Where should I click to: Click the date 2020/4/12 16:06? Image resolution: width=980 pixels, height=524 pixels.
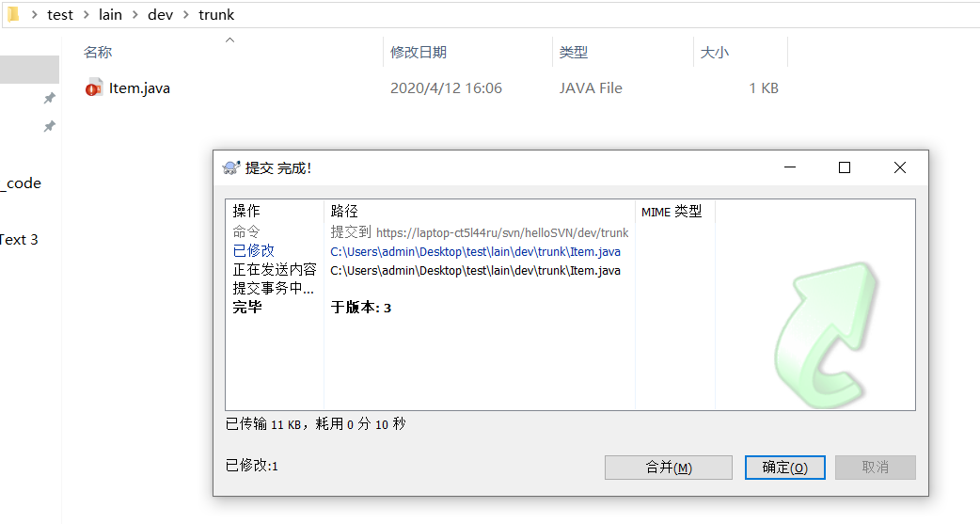(446, 88)
